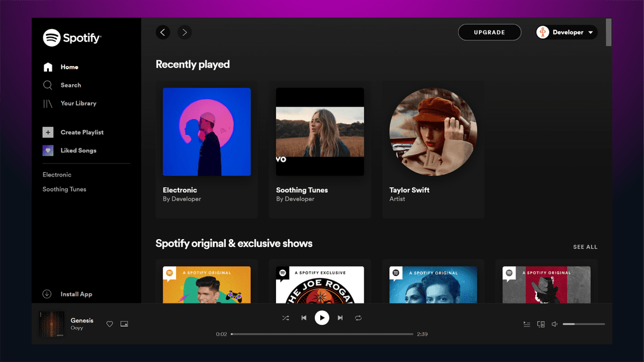Go forward using the right arrow button

pyautogui.click(x=184, y=32)
